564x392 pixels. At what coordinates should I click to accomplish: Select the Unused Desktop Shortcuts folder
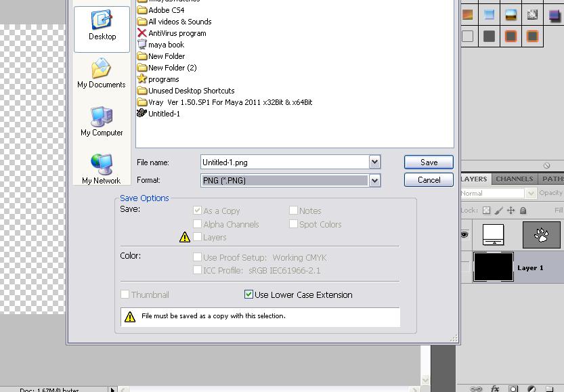tap(186, 91)
